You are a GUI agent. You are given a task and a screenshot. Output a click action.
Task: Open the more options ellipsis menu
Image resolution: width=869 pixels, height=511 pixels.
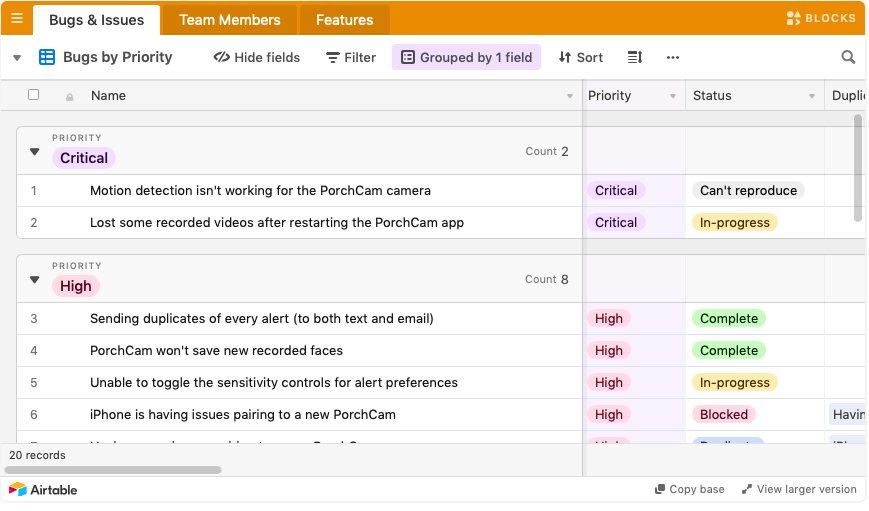click(x=673, y=57)
